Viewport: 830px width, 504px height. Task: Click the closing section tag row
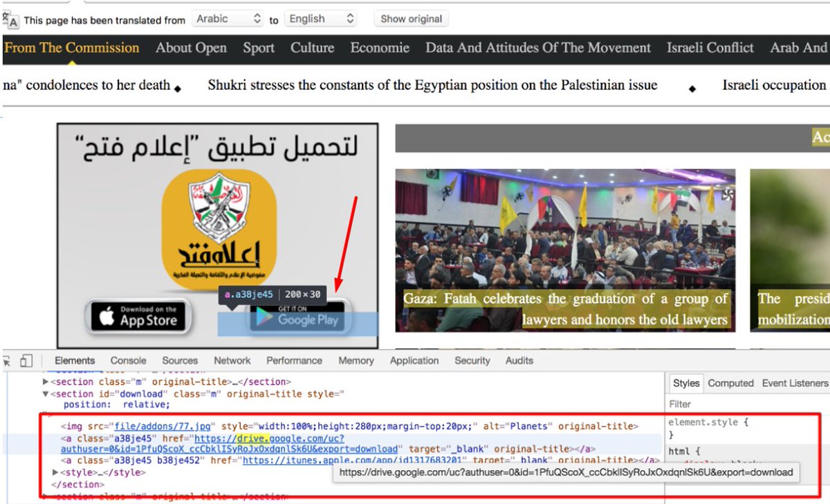tap(77, 484)
